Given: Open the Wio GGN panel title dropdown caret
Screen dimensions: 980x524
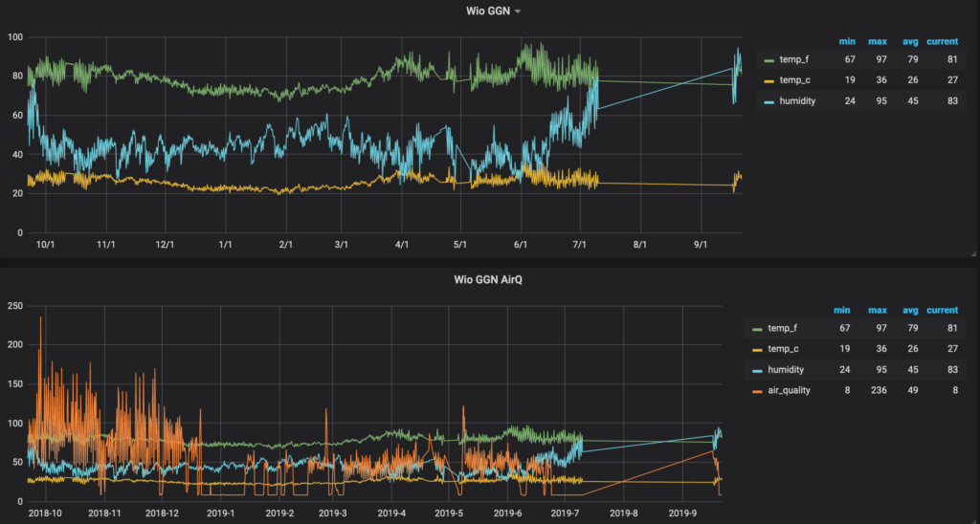Looking at the screenshot, I should pyautogui.click(x=518, y=11).
